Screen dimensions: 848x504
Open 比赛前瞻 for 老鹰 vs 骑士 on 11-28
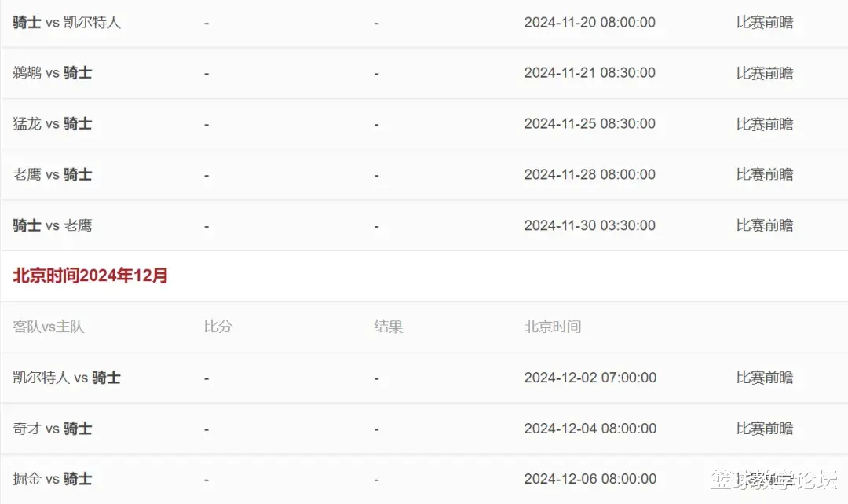765,174
